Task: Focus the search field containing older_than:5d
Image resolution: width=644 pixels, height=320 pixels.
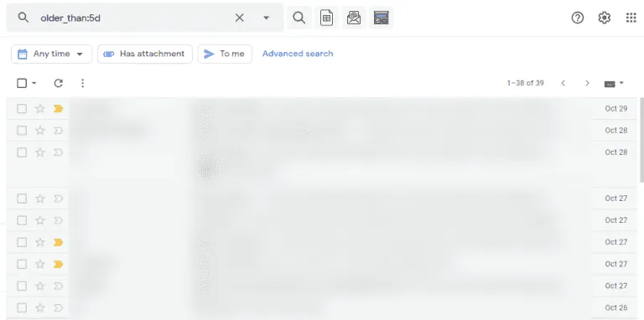Action: [x=133, y=18]
